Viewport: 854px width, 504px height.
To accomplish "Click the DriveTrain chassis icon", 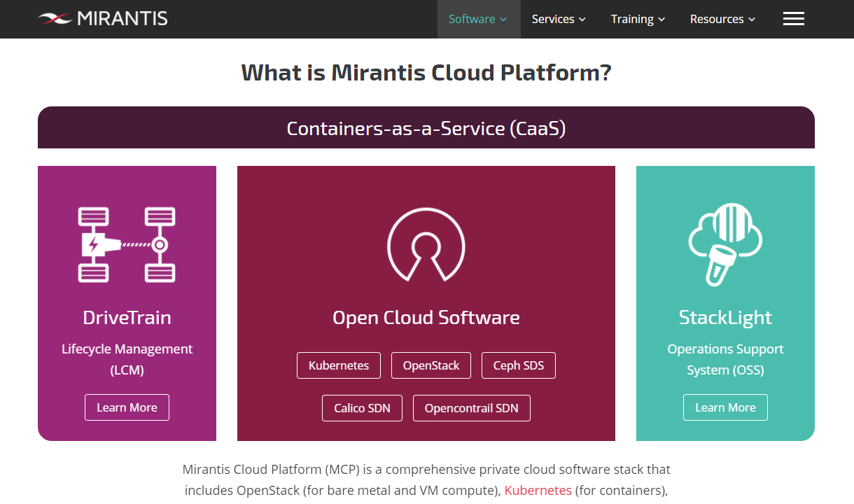I will tap(127, 244).
